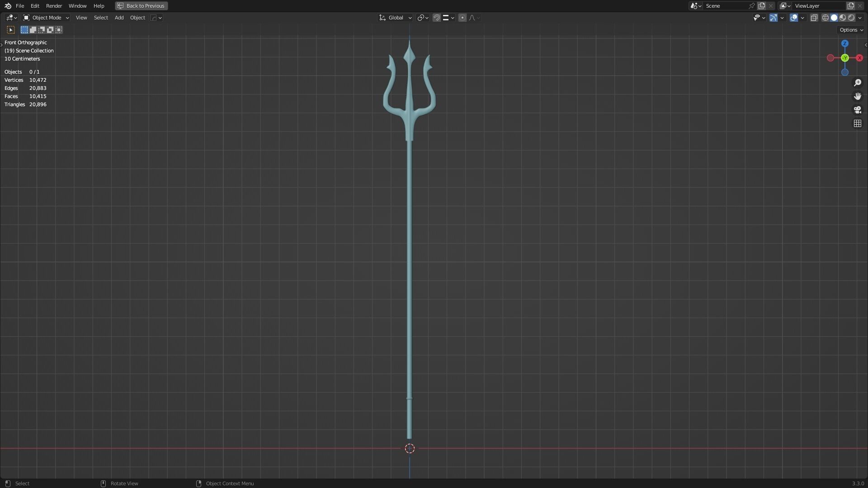Choose Invert Existing Selection mode
The image size is (868, 488).
[50, 30]
